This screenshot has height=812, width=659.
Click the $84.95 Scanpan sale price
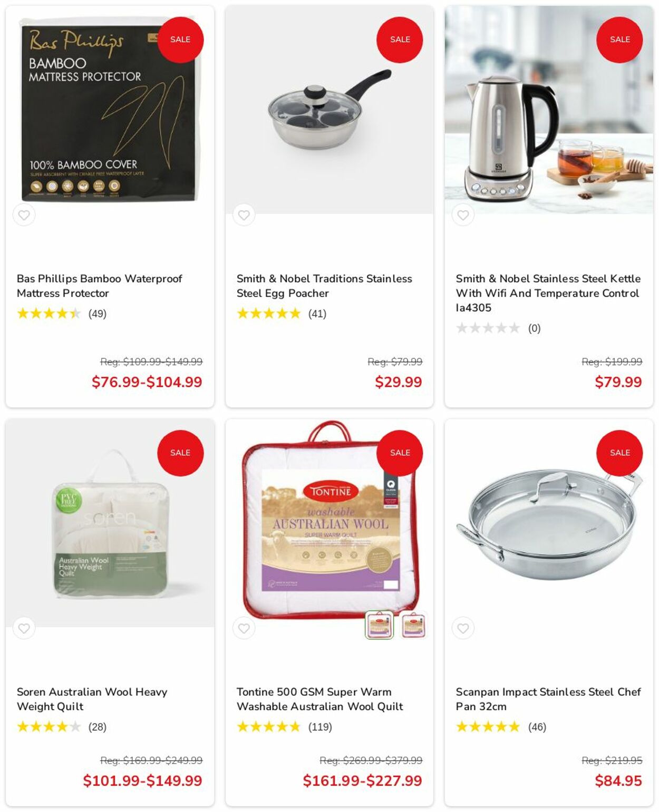(618, 780)
